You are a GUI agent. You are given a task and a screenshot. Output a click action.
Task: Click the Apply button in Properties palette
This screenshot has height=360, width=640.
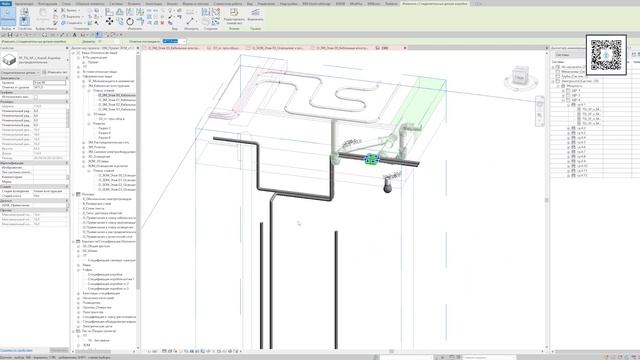[59, 350]
